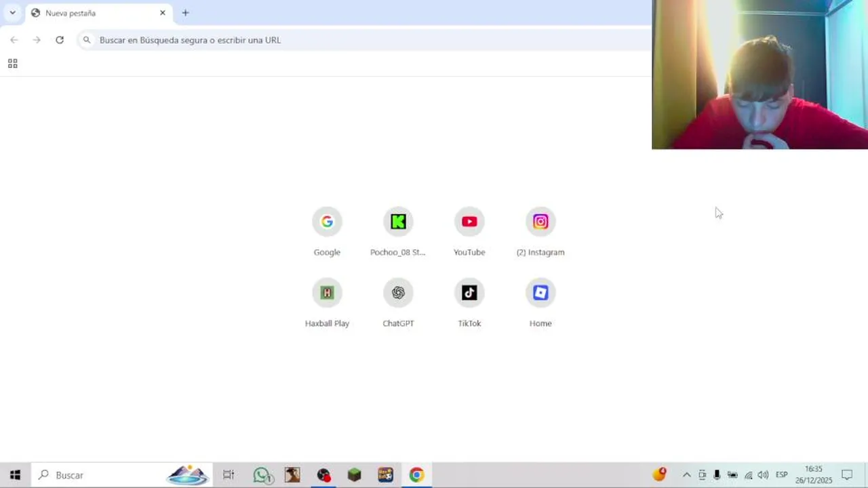Screen dimensions: 868x488
Task: Open the TikTok shortcut tile
Action: [x=469, y=304]
